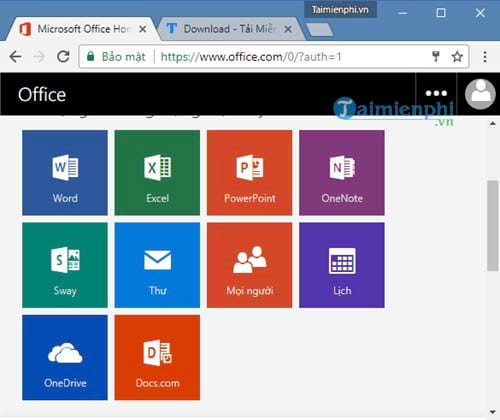Bookmark this page with the star icon
The width and height of the screenshot is (500, 420).
(457, 57)
